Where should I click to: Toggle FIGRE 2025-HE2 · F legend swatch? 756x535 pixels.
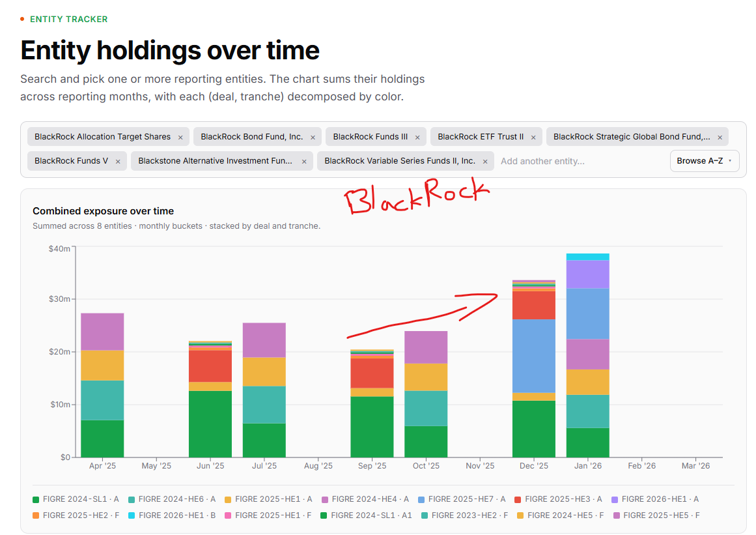pos(36,515)
